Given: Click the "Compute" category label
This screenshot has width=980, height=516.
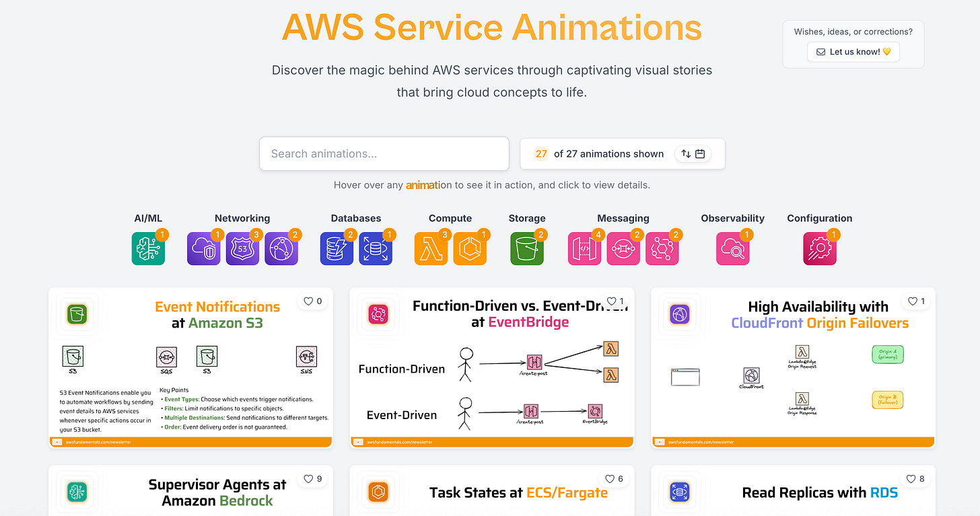Looking at the screenshot, I should coord(450,218).
